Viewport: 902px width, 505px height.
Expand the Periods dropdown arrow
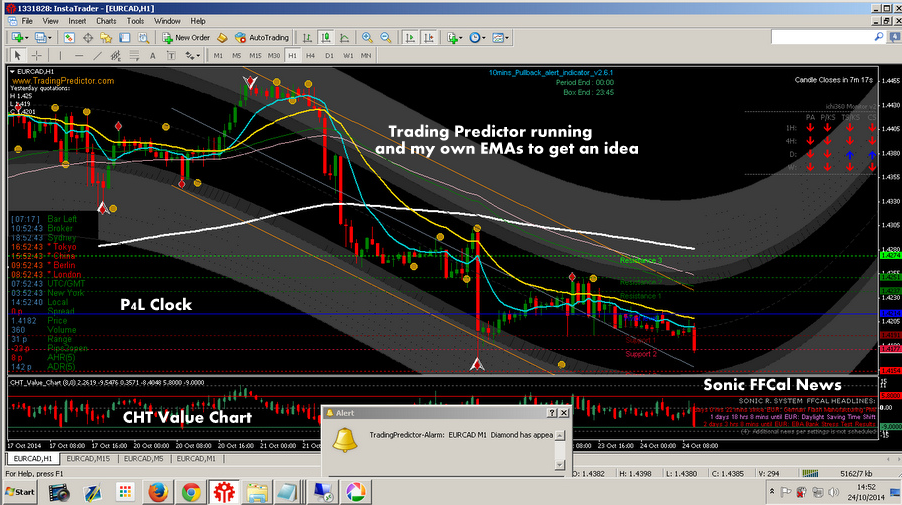(484, 38)
